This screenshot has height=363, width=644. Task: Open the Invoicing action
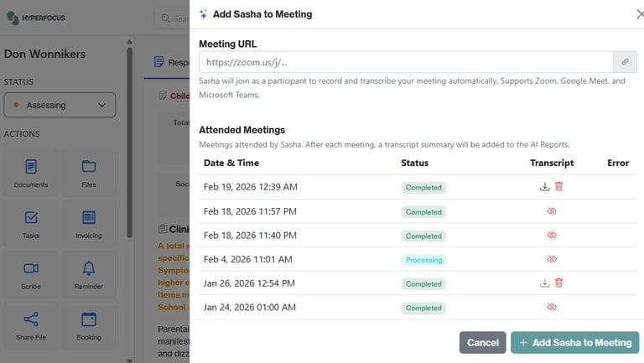click(x=89, y=225)
